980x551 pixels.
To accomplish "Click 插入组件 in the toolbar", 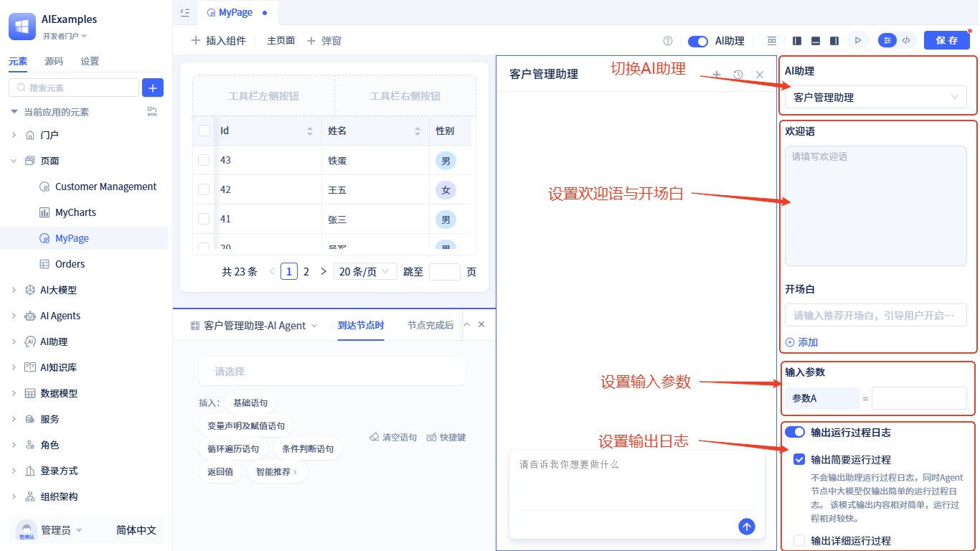I will (218, 41).
